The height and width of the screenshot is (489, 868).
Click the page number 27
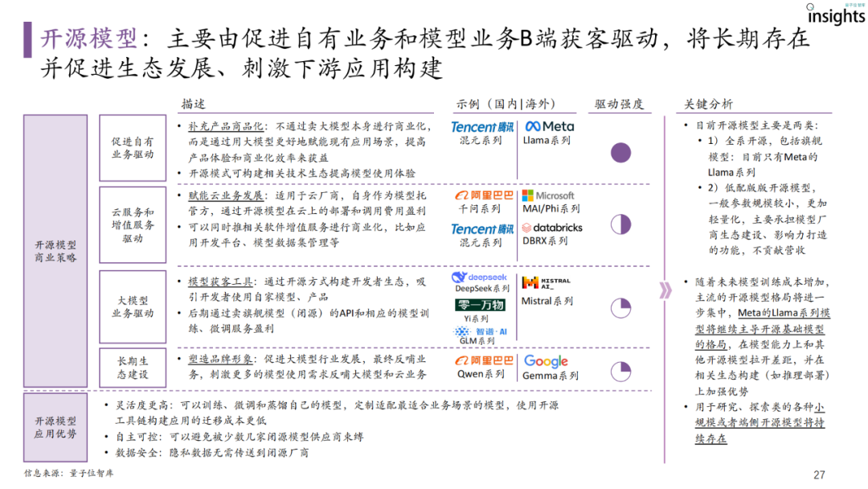pyautogui.click(x=819, y=475)
